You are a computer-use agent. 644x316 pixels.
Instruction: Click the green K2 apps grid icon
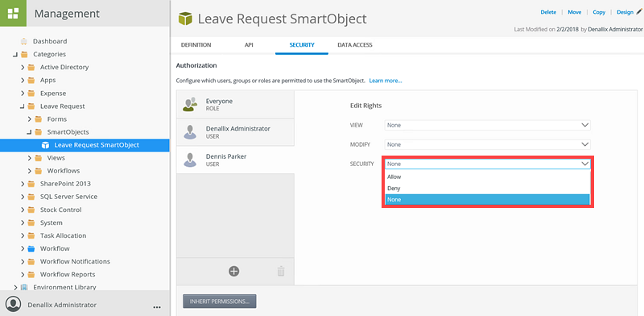(13, 13)
